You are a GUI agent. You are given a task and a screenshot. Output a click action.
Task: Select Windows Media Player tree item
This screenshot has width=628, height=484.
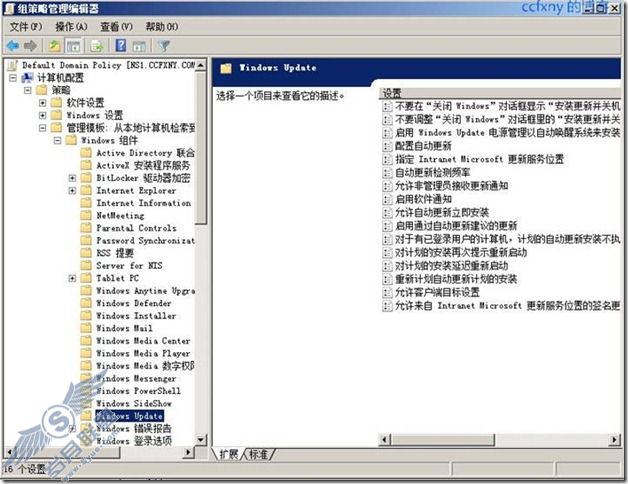click(143, 353)
